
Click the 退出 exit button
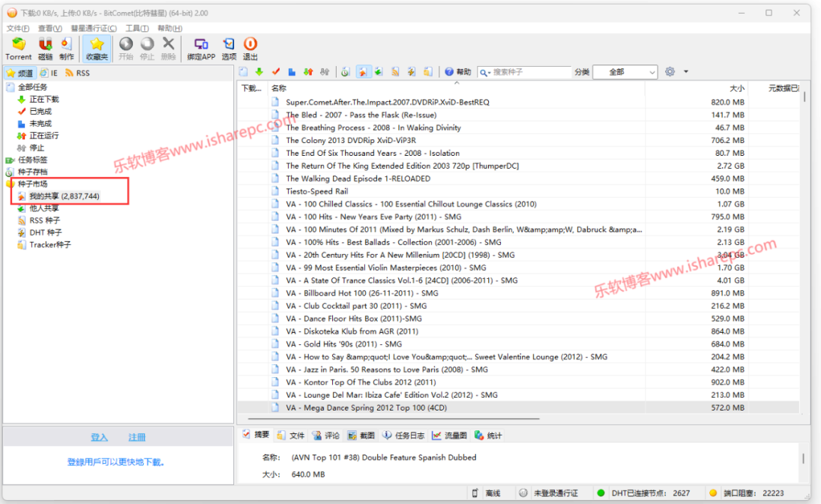(x=250, y=49)
